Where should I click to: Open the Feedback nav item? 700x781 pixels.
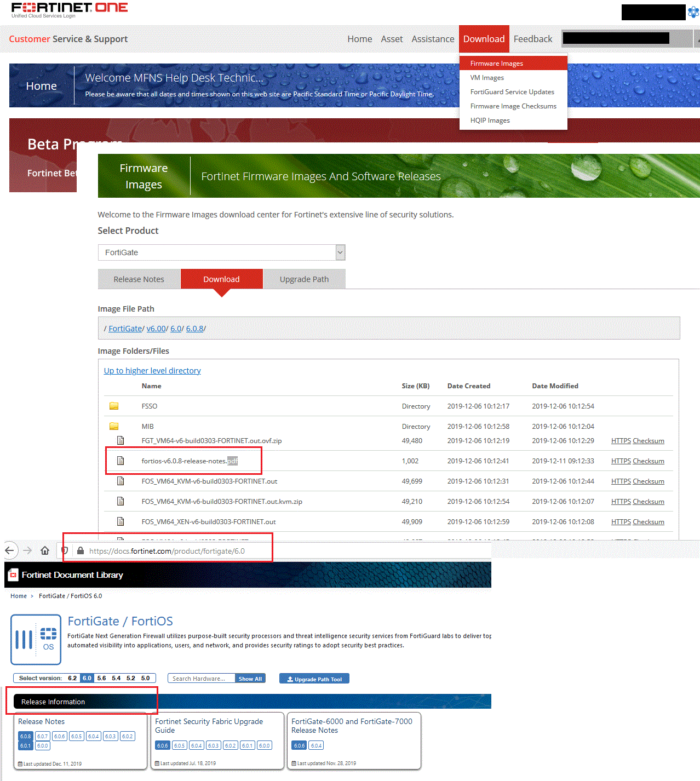click(533, 39)
